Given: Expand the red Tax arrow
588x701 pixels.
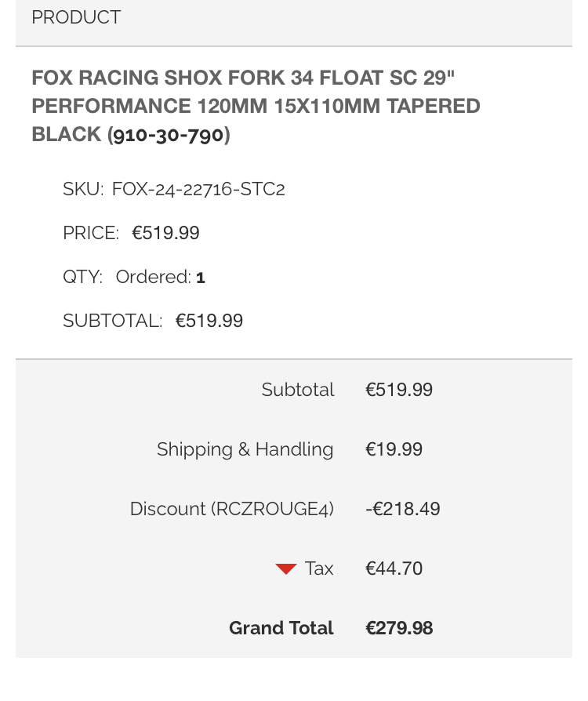Looking at the screenshot, I should click(x=285, y=568).
